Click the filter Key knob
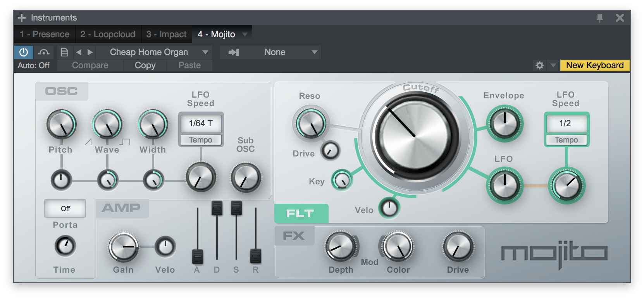This screenshot has height=299, width=644. pyautogui.click(x=342, y=180)
